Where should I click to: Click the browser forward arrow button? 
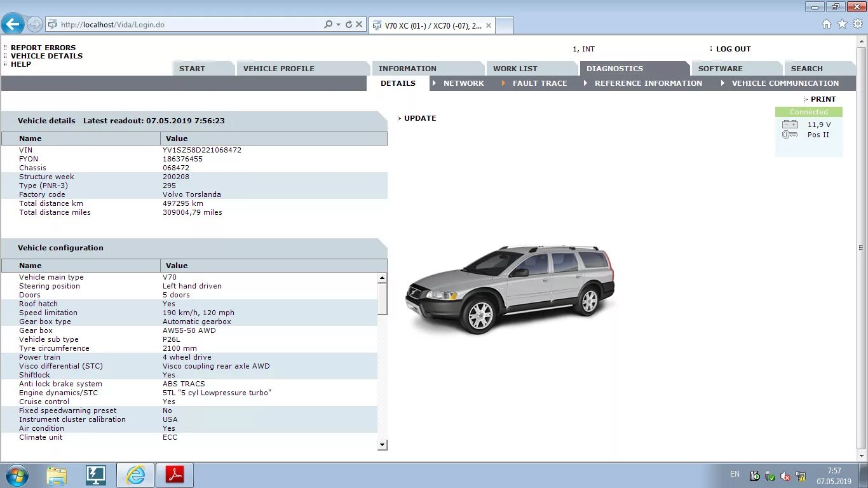tap(35, 24)
